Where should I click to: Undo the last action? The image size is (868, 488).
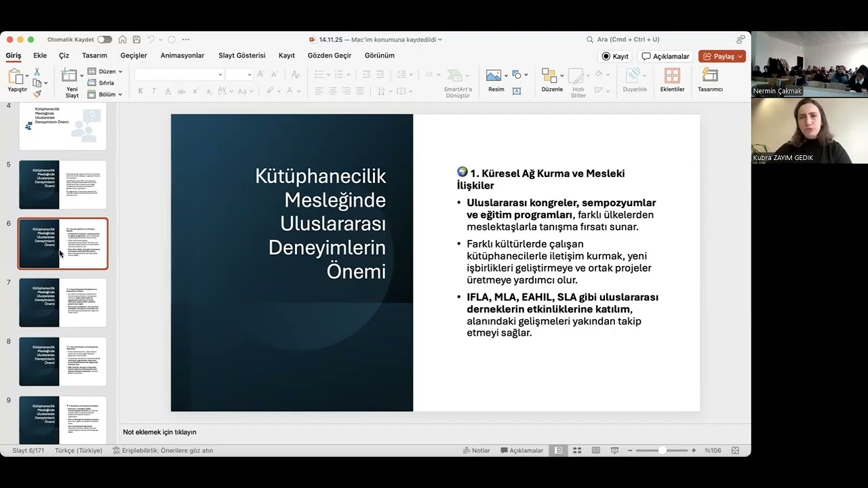[x=151, y=40]
